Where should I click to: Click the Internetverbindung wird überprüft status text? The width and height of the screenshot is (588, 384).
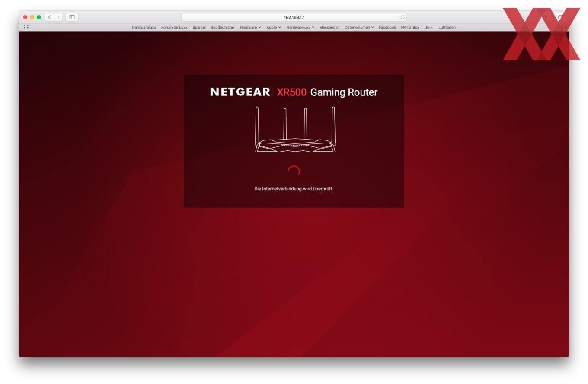[x=294, y=189]
